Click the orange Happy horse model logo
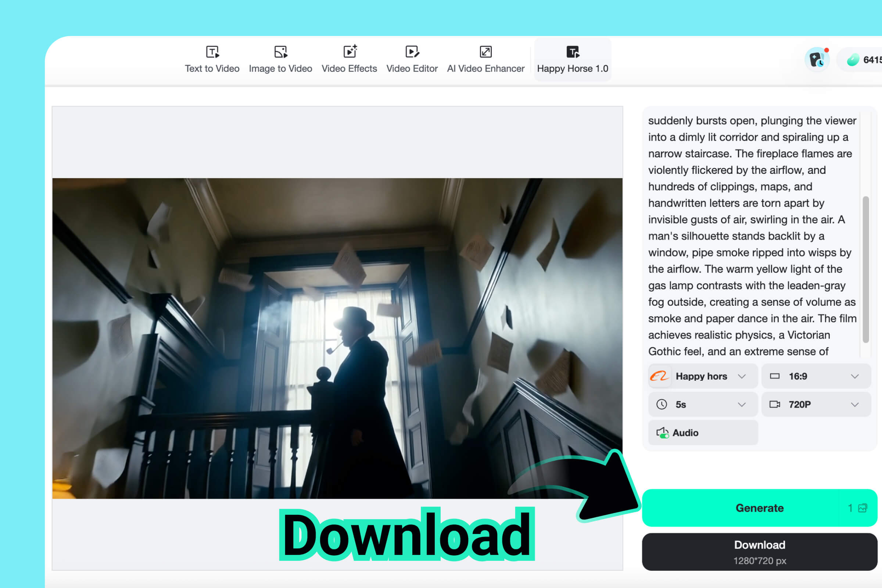Viewport: 882px width, 588px height. pos(660,376)
